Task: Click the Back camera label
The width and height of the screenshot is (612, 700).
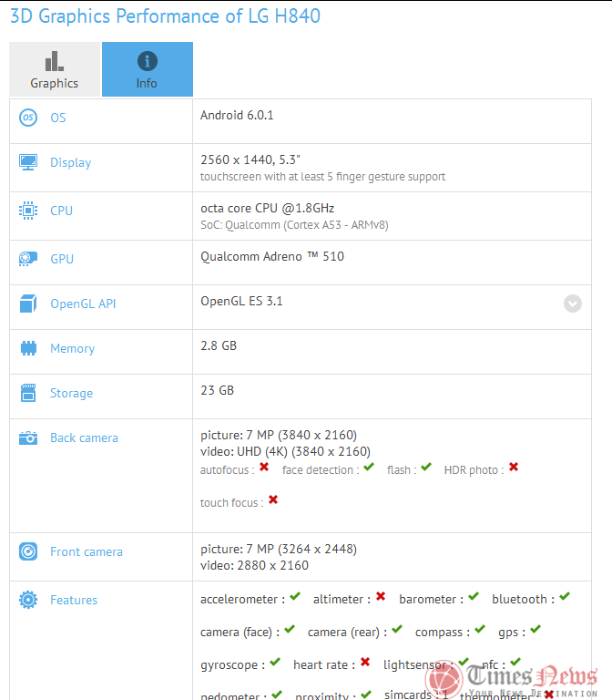Action: [84, 437]
